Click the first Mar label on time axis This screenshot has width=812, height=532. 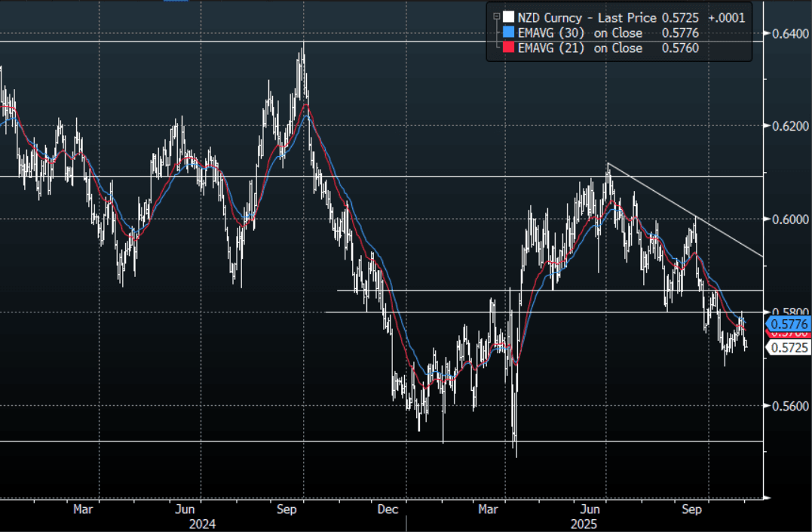[84, 510]
